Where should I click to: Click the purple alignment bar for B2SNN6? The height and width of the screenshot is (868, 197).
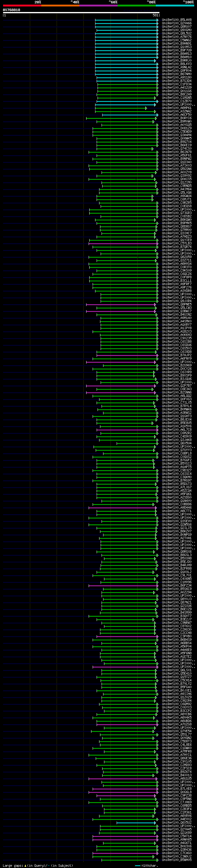[121, 393]
